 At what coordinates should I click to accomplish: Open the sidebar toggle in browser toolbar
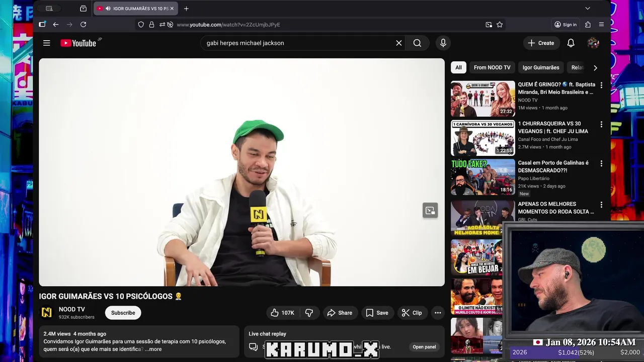tap(42, 24)
